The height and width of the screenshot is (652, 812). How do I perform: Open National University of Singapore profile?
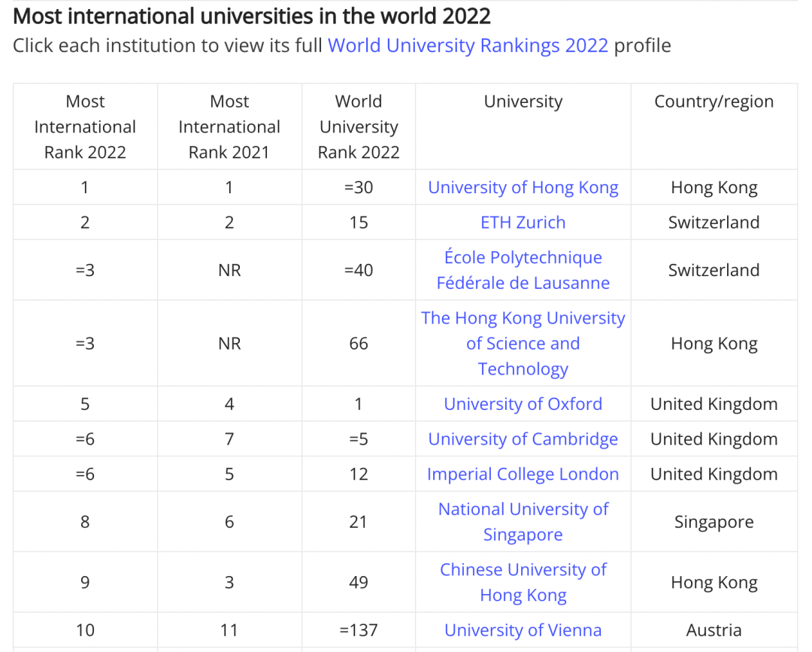(523, 522)
